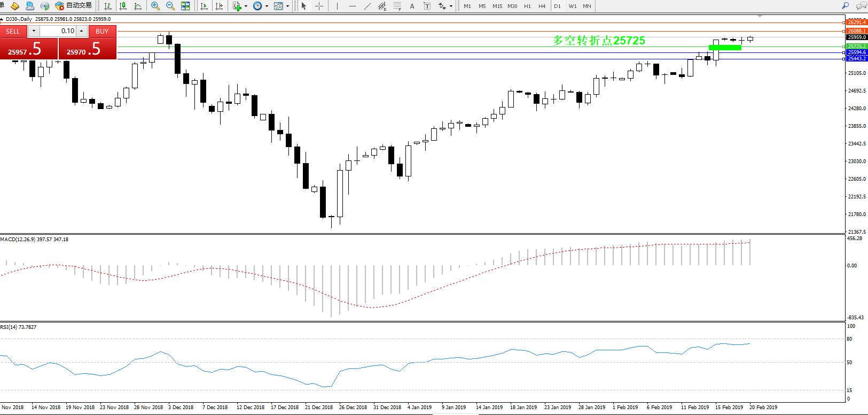Click the Zoom Out magnifier icon
This screenshot has width=868, height=415.
pos(170,6)
